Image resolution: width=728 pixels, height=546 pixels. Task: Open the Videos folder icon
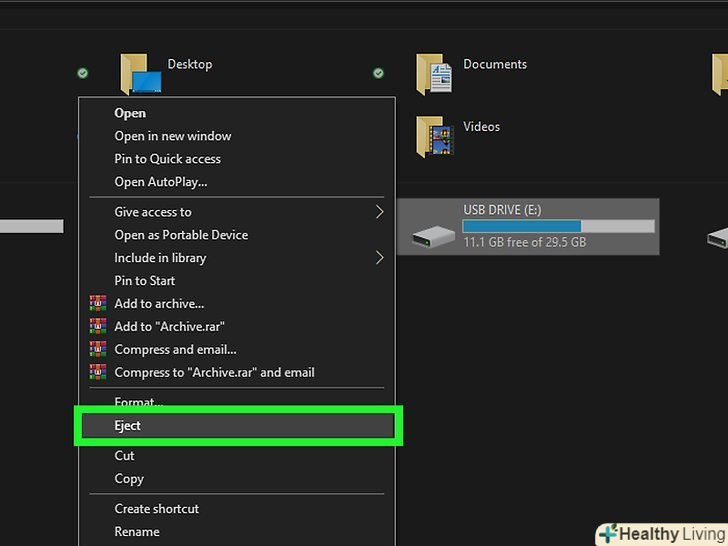(x=435, y=136)
